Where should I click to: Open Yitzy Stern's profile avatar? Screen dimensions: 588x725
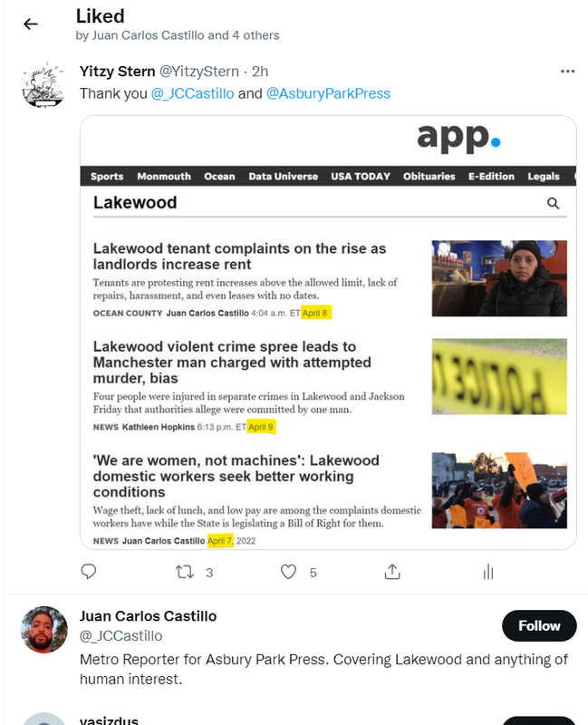pyautogui.click(x=43, y=85)
